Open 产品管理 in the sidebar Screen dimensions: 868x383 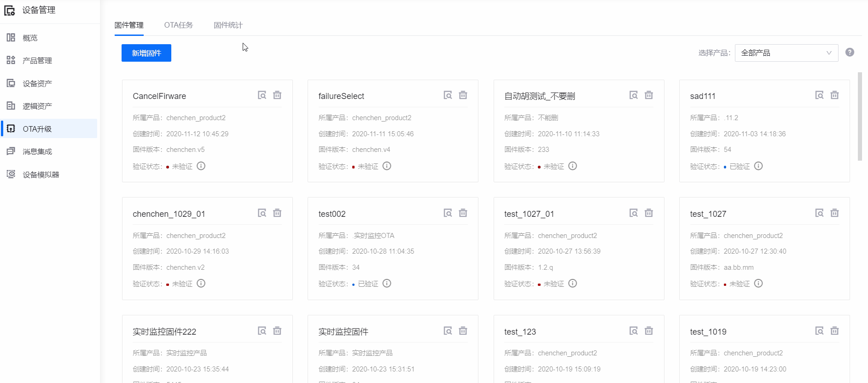(x=37, y=61)
